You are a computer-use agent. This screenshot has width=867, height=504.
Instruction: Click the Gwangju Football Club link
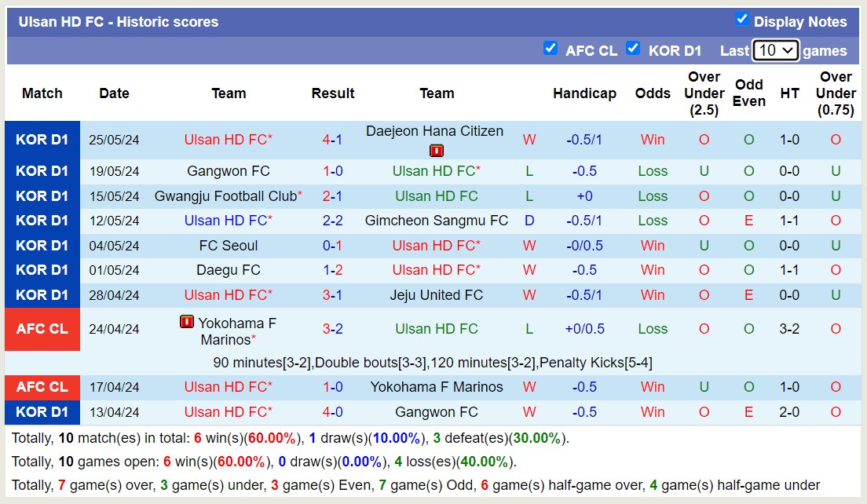(x=225, y=195)
